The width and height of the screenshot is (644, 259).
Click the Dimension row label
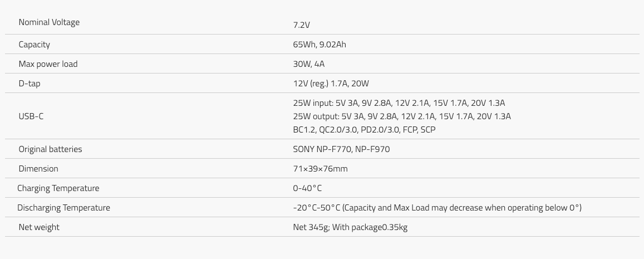click(38, 169)
